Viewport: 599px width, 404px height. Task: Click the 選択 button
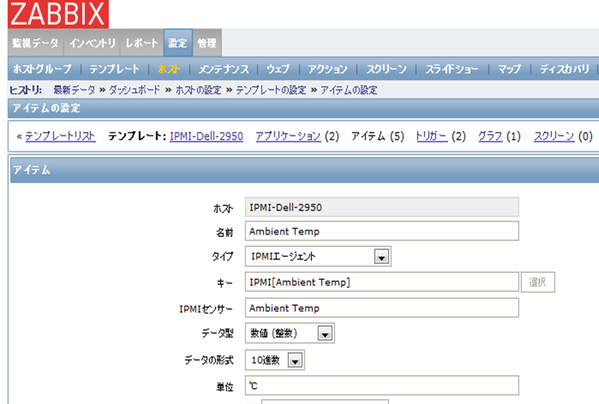point(537,282)
